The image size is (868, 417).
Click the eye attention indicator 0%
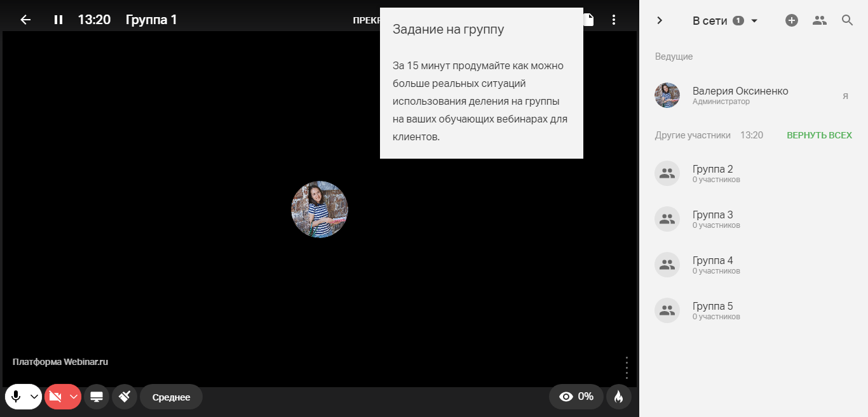pos(577,397)
